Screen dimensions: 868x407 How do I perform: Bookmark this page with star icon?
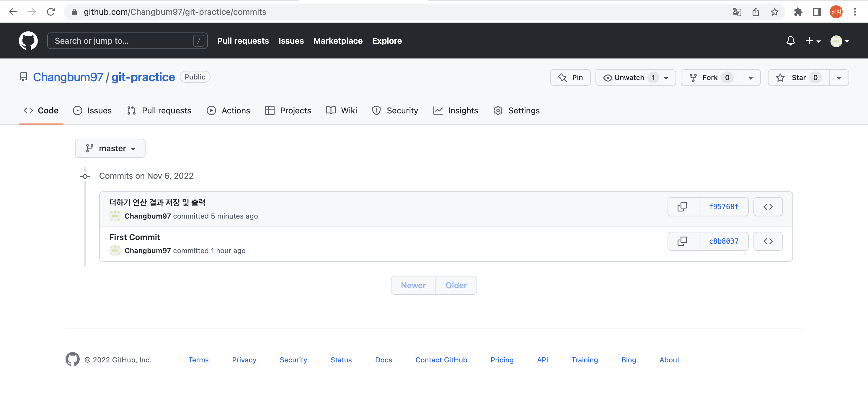pos(774,12)
